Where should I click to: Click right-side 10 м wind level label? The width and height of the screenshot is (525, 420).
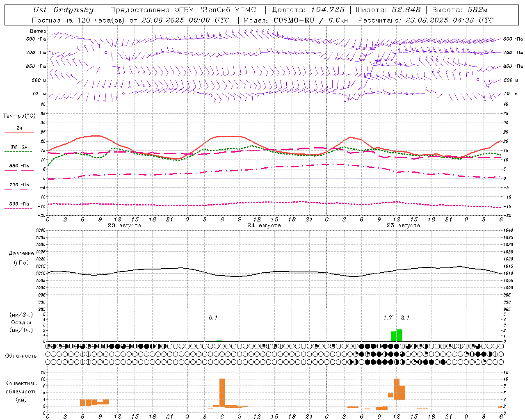point(510,94)
